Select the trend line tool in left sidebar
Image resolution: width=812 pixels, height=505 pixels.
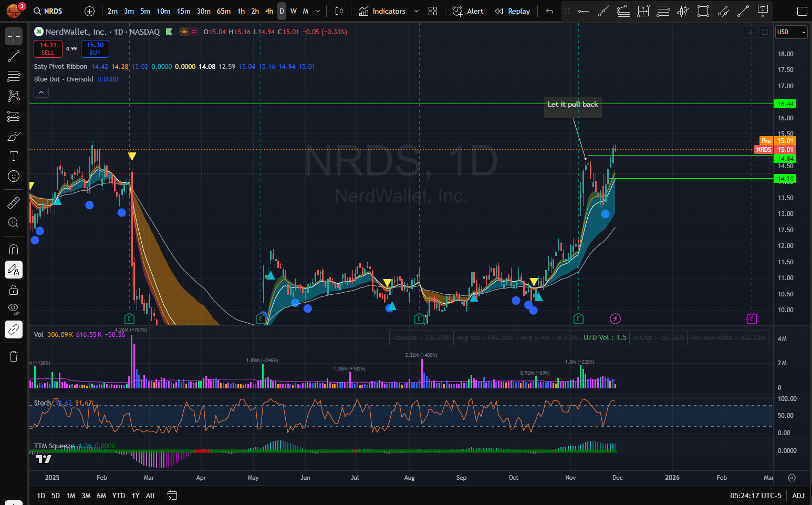(x=14, y=56)
